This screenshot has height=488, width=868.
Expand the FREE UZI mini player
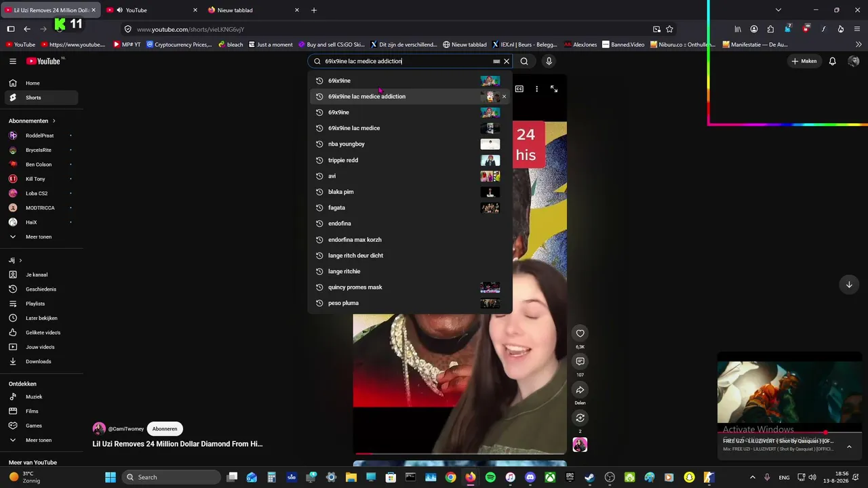849,447
